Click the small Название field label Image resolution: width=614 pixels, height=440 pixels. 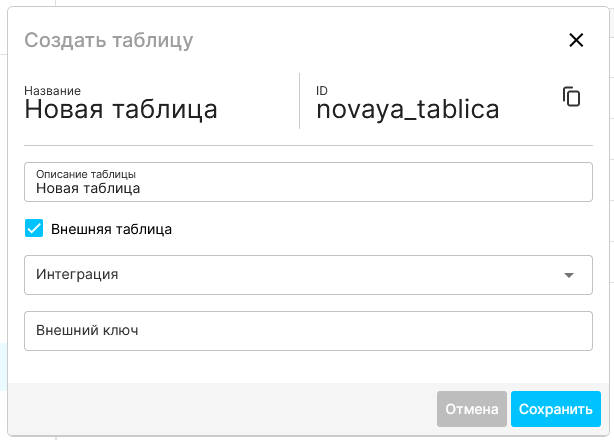(x=52, y=90)
